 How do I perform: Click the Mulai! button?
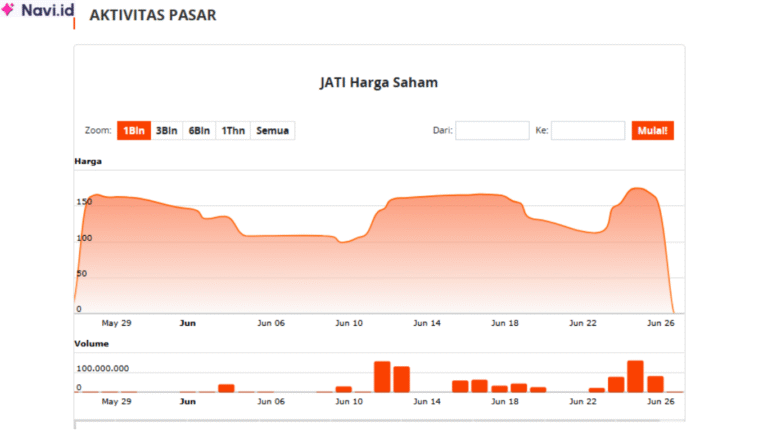pyautogui.click(x=653, y=131)
